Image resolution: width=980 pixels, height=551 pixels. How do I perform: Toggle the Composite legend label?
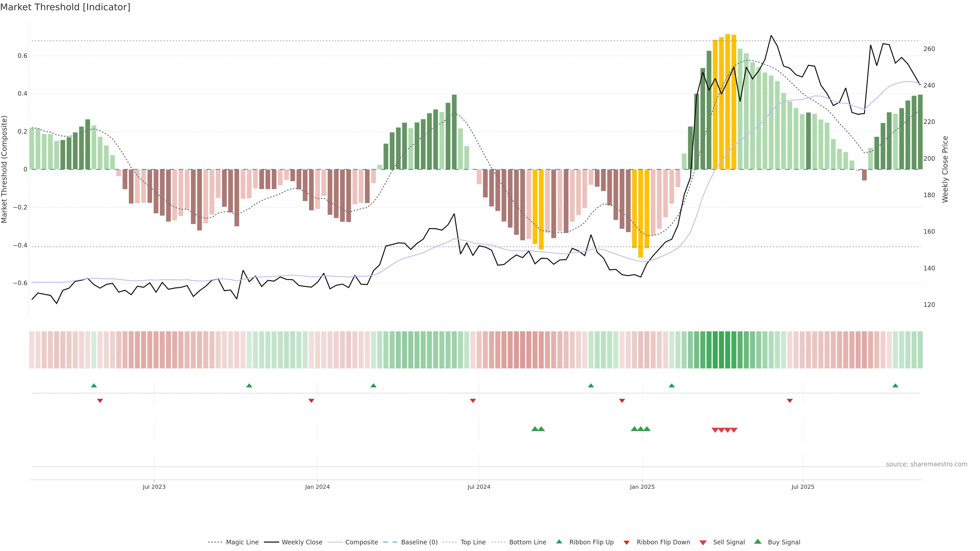coord(361,542)
